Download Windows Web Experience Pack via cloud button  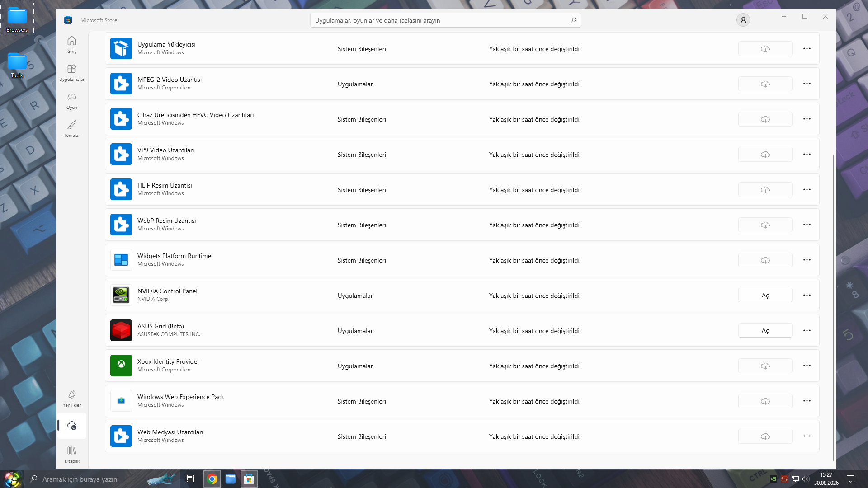[x=765, y=401]
